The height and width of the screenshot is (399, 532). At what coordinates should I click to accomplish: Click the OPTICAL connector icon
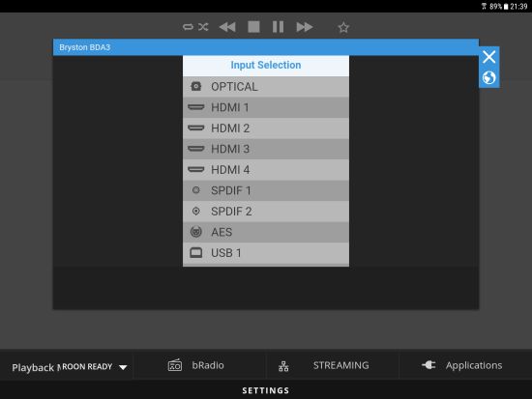tap(196, 86)
